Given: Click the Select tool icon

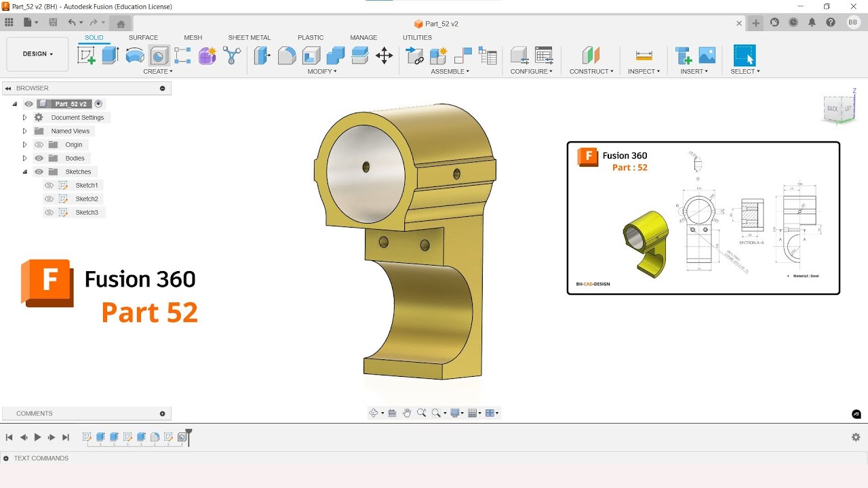Looking at the screenshot, I should 745,55.
